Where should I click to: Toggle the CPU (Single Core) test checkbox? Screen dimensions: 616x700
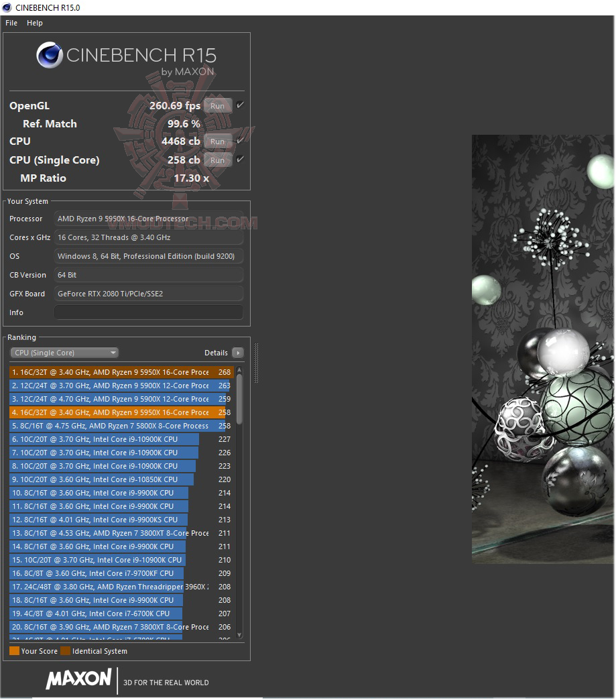click(x=240, y=160)
